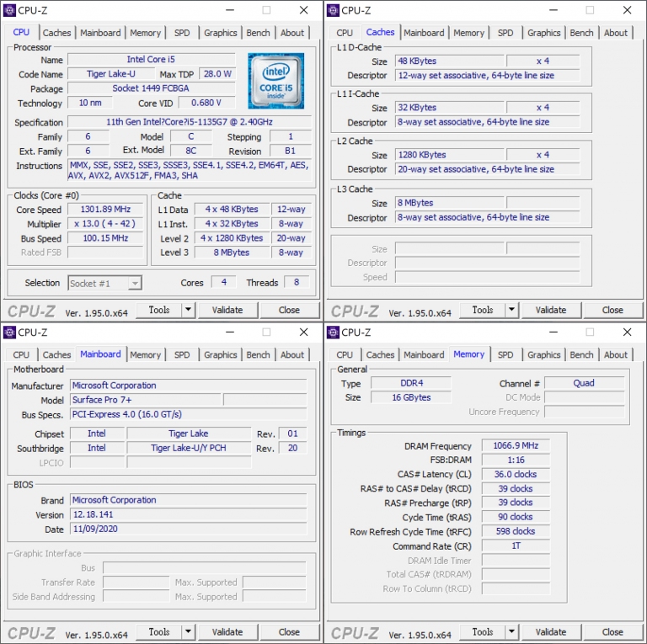Image resolution: width=647 pixels, height=644 pixels.
Task: Click CPU-Z app icon in Caches window titlebar
Action: 333,10
